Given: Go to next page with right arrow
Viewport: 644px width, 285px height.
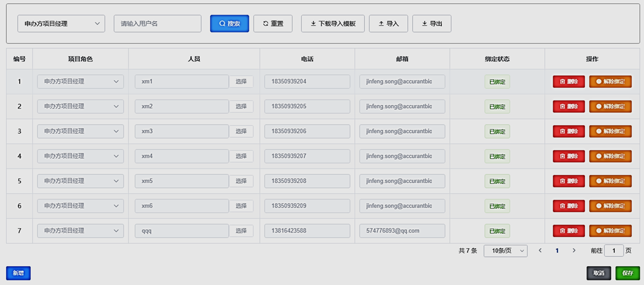Looking at the screenshot, I should pyautogui.click(x=574, y=250).
